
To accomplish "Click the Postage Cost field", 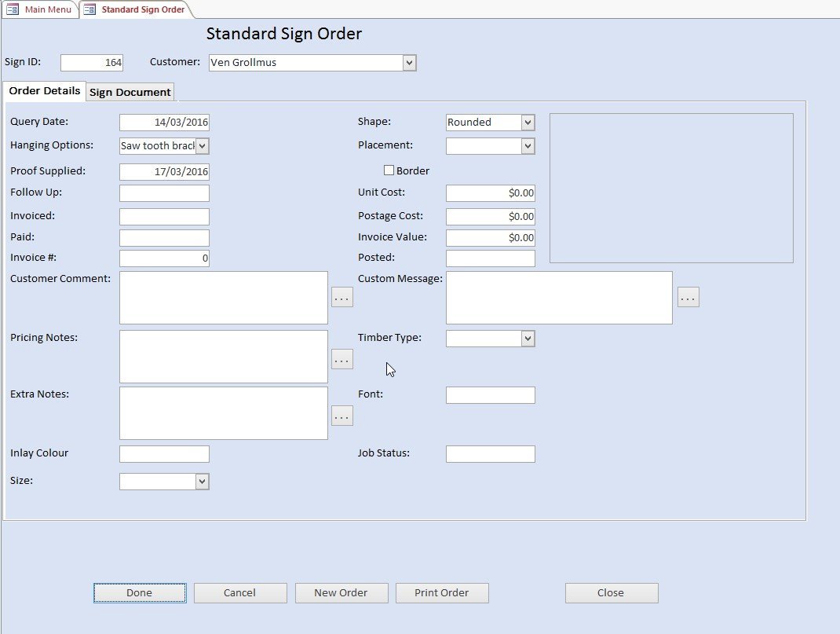I will click(491, 217).
